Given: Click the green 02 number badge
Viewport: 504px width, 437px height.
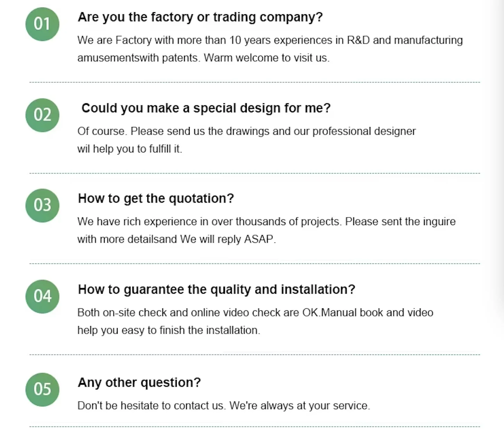Looking at the screenshot, I should 42,115.
